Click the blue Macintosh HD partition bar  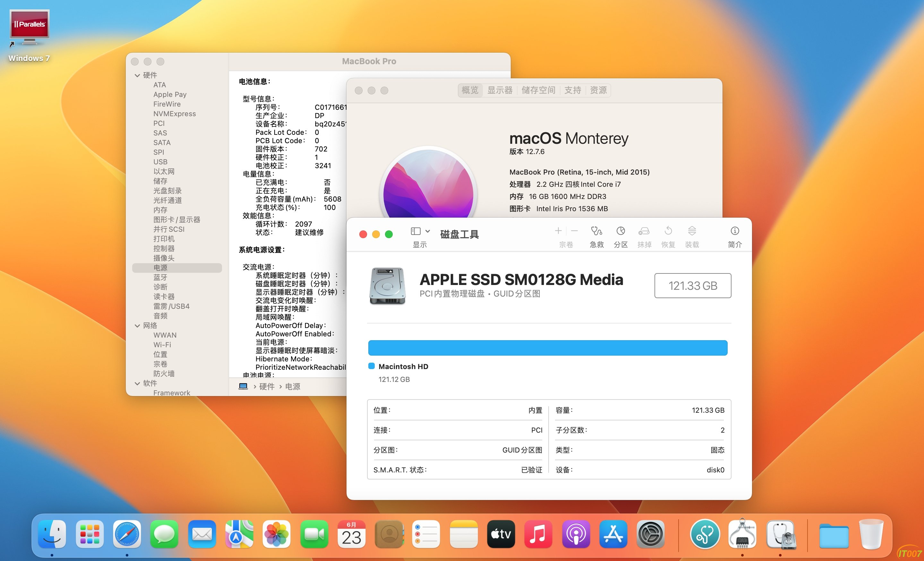click(x=547, y=348)
